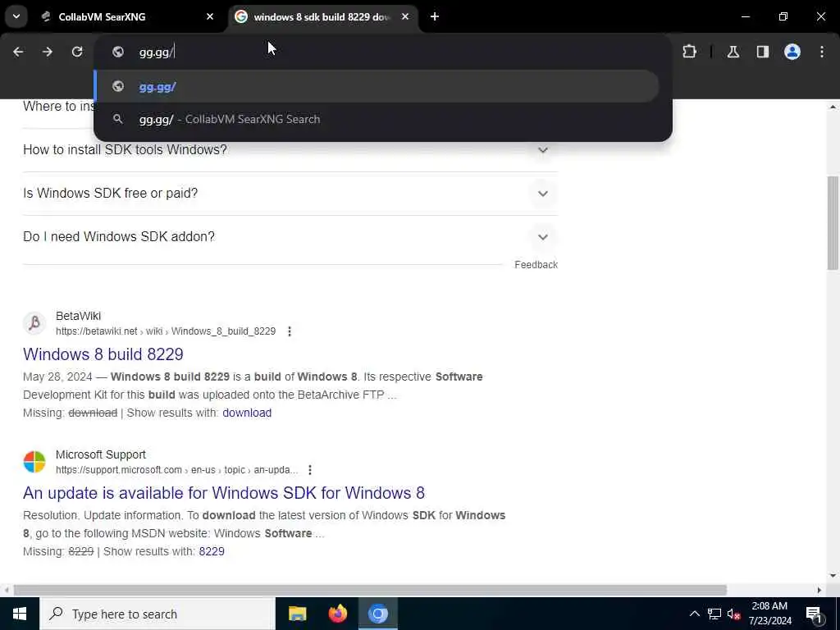Viewport: 840px width, 630px height.
Task: Open the notification center icon
Action: (814, 614)
